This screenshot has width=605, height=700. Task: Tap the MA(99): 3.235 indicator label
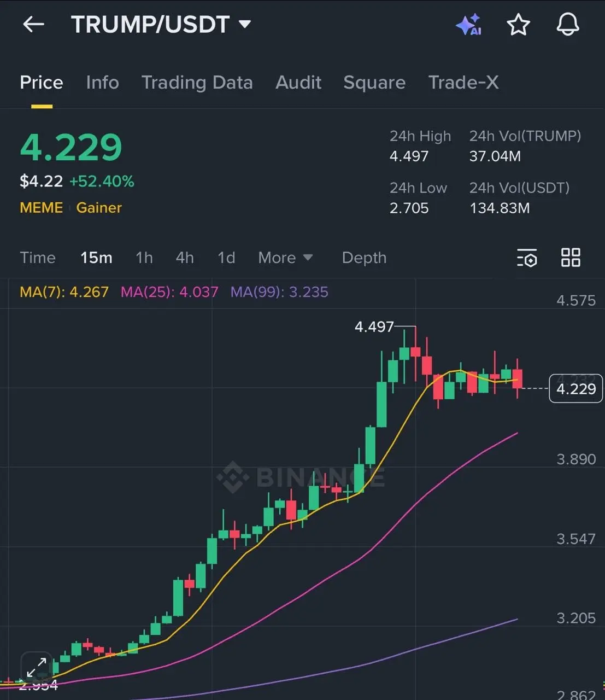(x=279, y=292)
